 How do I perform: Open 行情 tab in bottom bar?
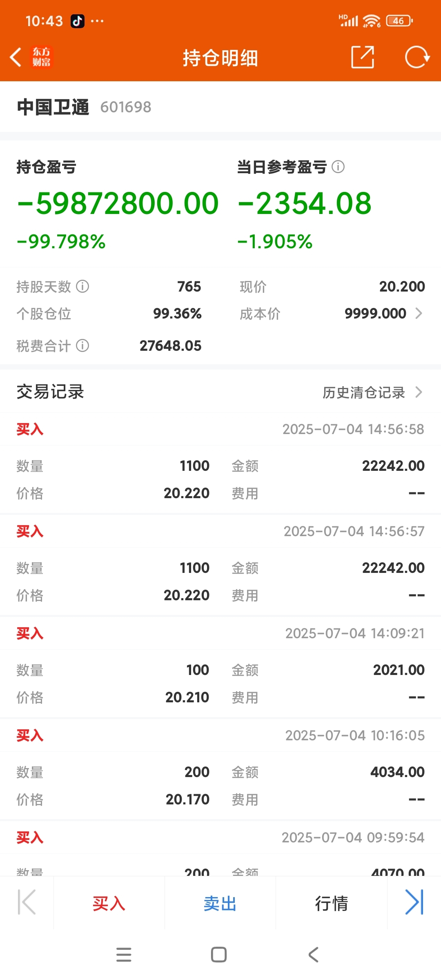tap(331, 903)
